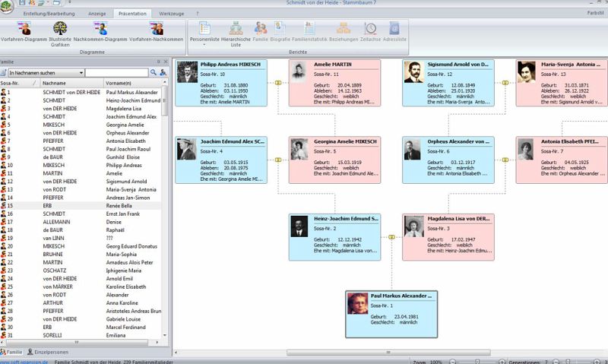
Task: Switch to the Einzelpersonen bottom tab
Action: pyautogui.click(x=52, y=352)
